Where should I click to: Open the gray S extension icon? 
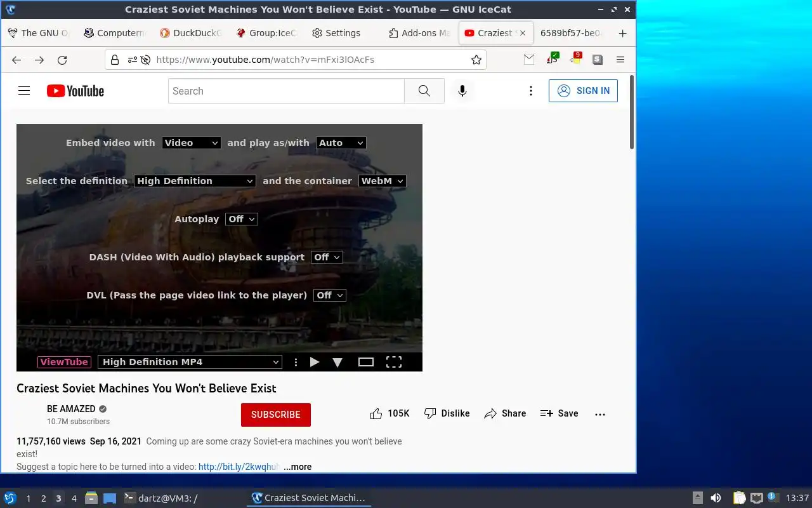[x=598, y=59]
